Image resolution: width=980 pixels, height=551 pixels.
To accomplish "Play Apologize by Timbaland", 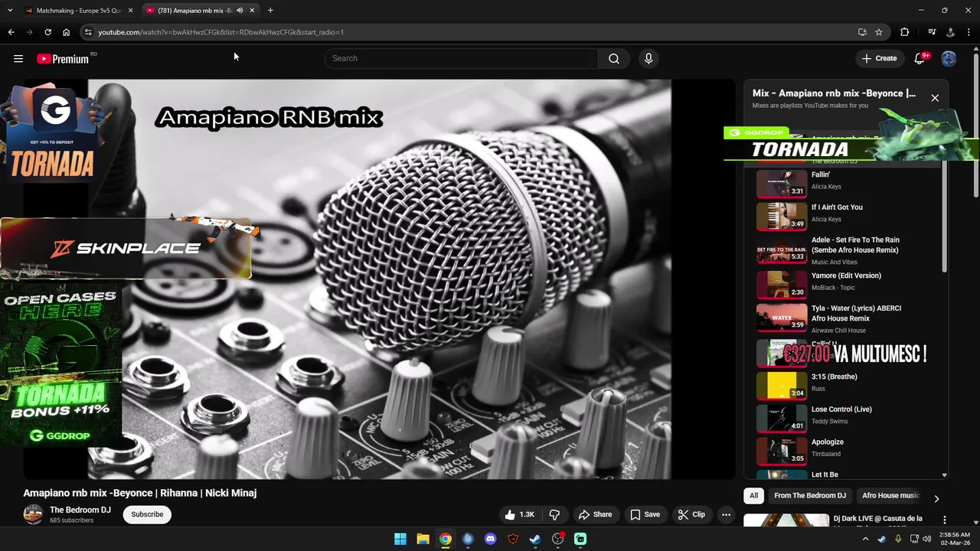I will tap(847, 451).
